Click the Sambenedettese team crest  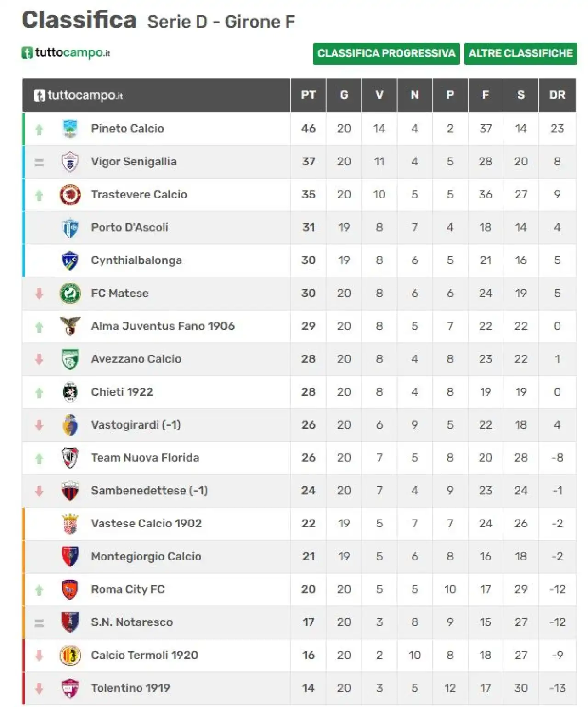pyautogui.click(x=70, y=491)
